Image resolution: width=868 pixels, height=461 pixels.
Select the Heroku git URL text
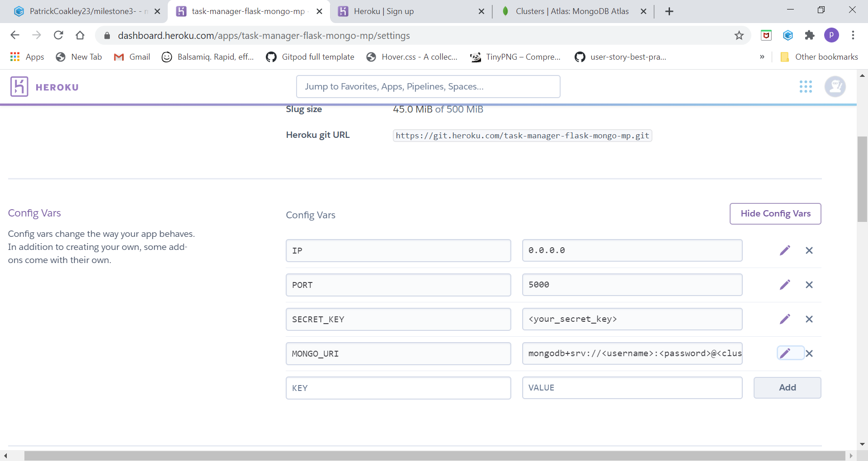[522, 136]
